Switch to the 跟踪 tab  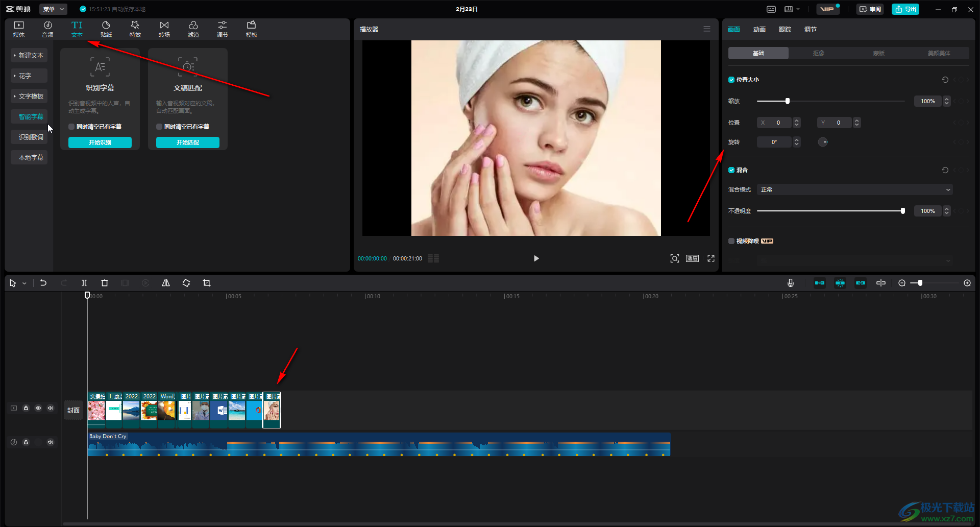(x=785, y=30)
